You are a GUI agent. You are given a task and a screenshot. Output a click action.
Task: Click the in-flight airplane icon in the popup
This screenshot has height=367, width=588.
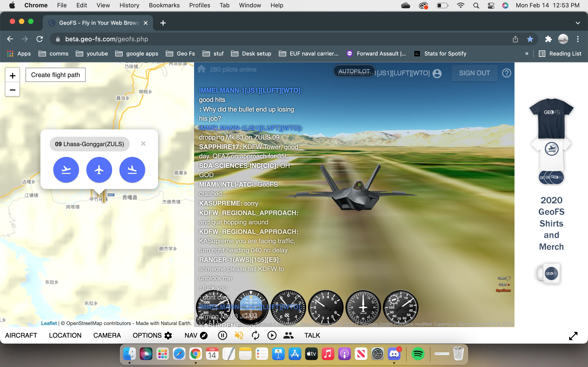pos(99,170)
